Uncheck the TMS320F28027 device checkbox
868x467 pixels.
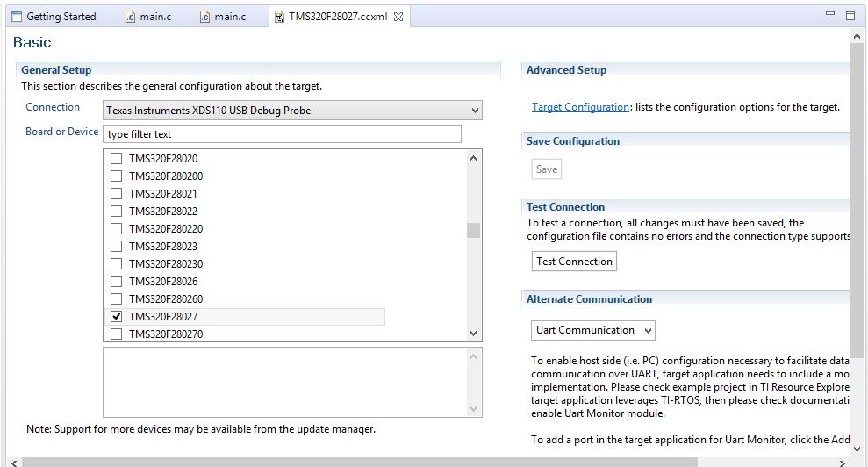[116, 316]
